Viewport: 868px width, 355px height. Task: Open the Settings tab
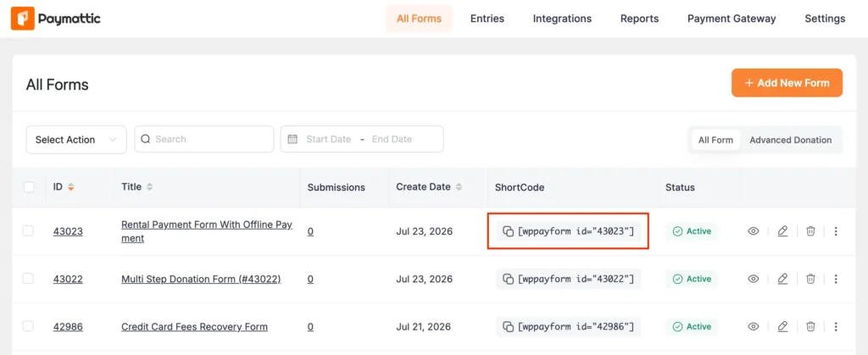(x=825, y=19)
